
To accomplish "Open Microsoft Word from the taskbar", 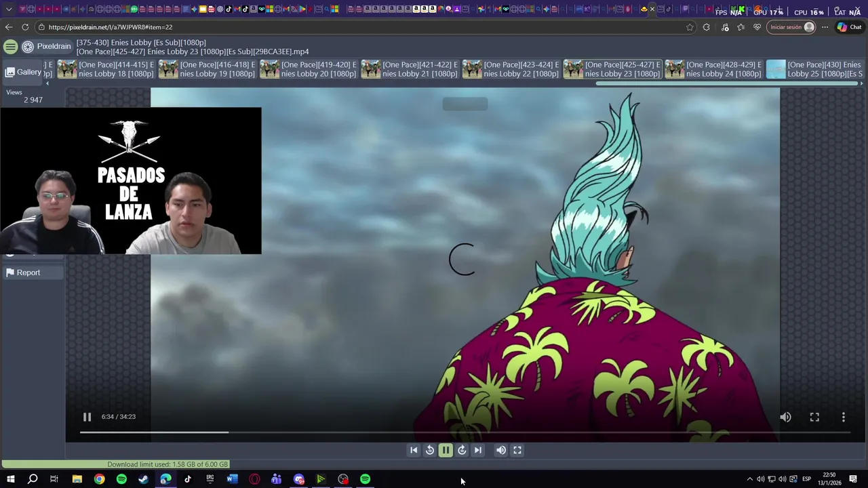I will (x=232, y=479).
